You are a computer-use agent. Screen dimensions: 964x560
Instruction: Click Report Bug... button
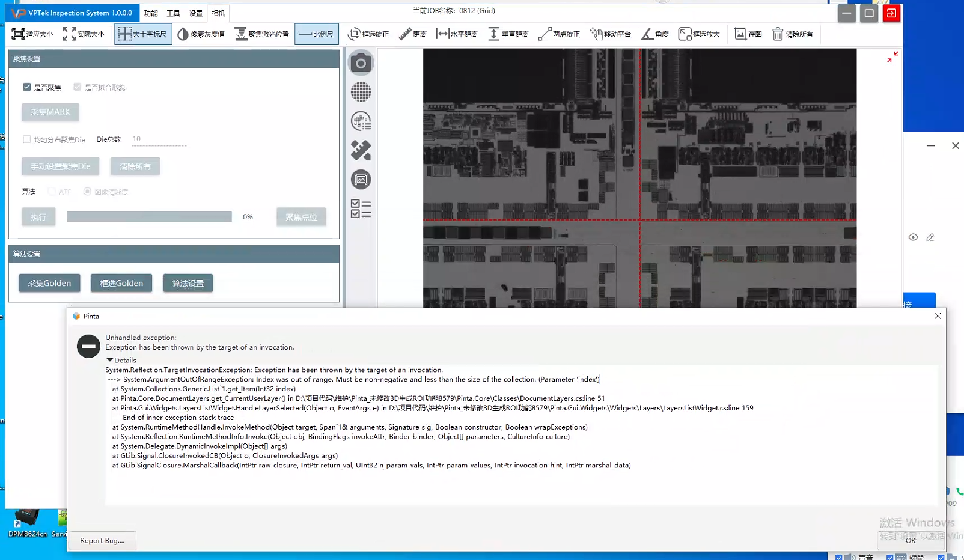pos(102,540)
